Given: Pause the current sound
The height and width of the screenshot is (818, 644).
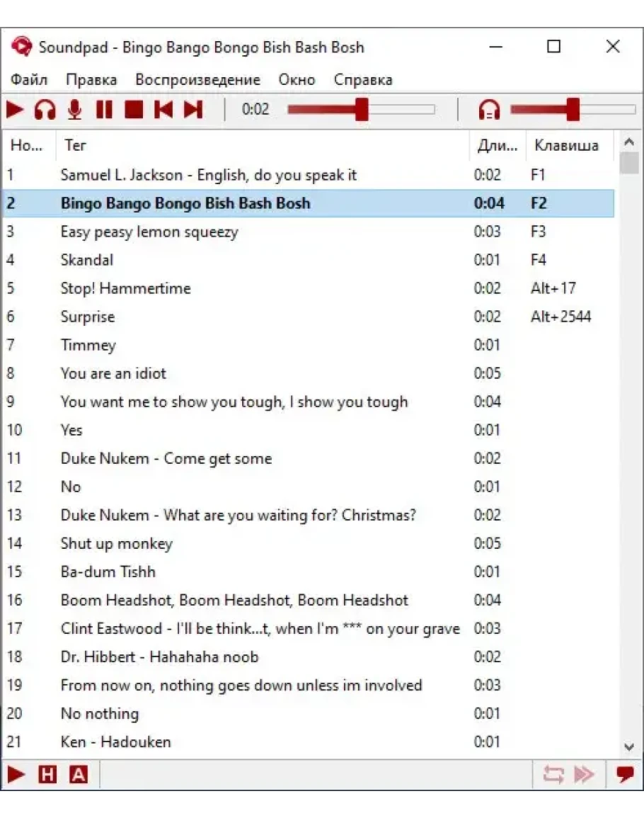Looking at the screenshot, I should (x=104, y=110).
